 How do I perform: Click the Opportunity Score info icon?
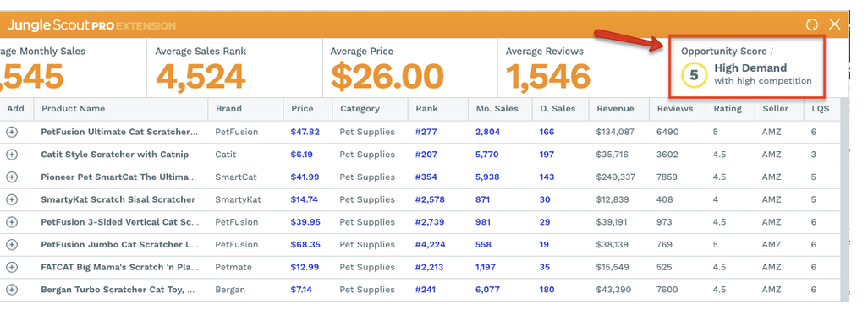tap(772, 52)
